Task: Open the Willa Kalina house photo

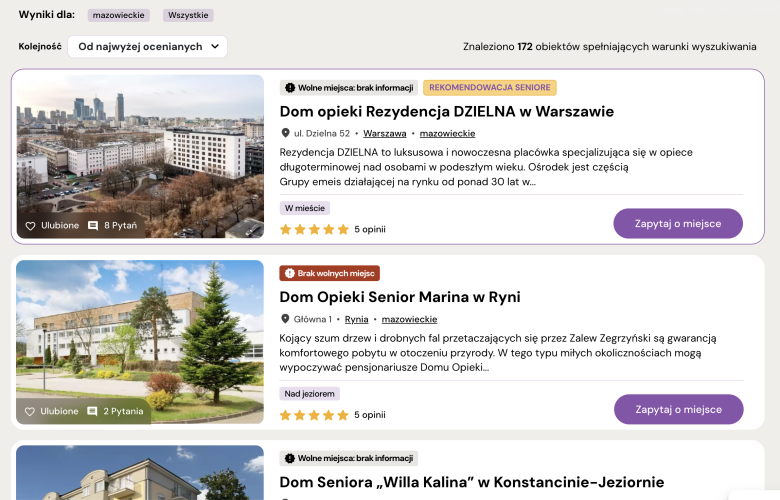Action: [140, 473]
